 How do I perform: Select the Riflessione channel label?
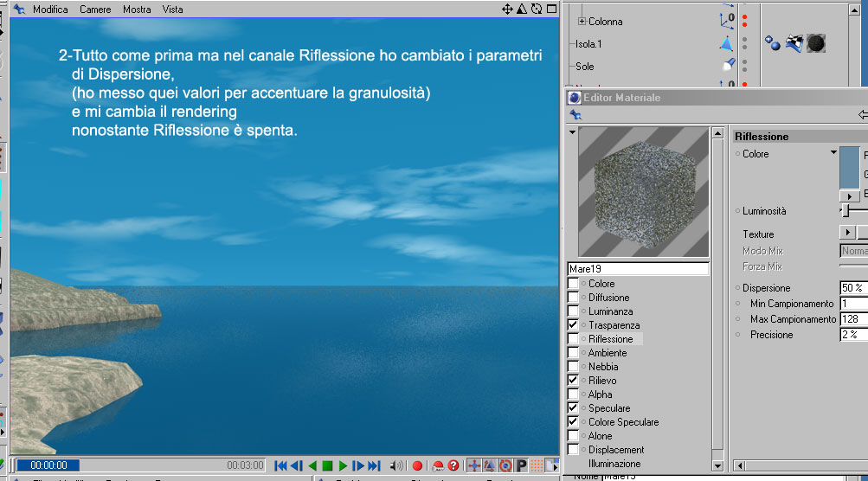(x=611, y=339)
